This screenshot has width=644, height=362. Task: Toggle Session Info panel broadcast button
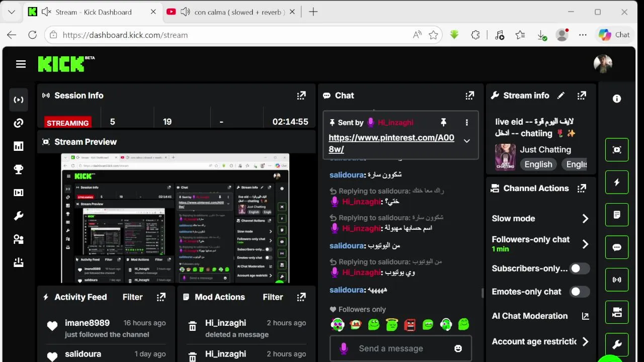[617, 280]
